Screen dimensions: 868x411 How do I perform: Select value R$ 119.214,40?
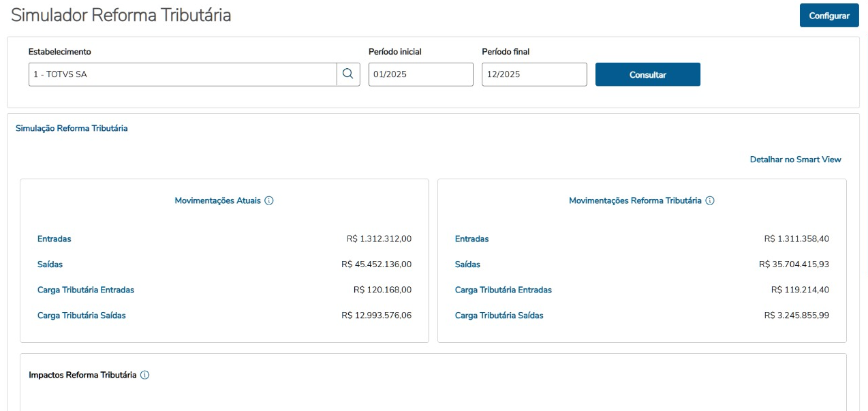[x=800, y=290]
